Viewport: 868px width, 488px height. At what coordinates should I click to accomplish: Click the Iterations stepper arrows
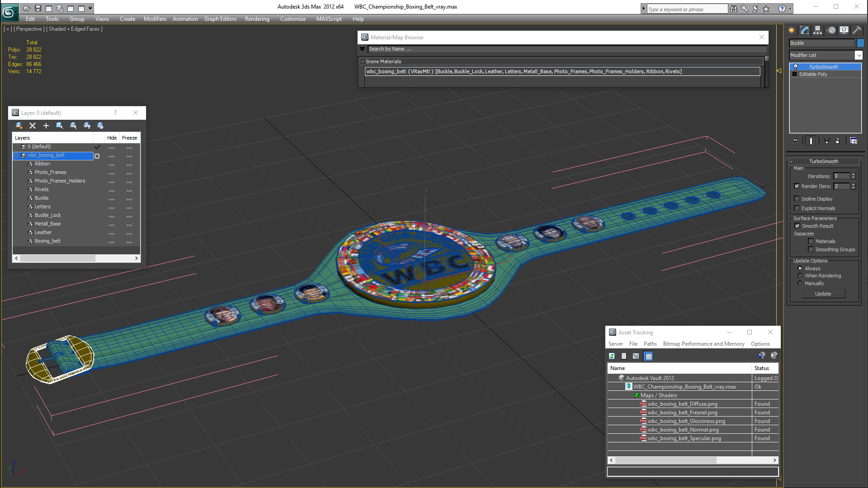(854, 176)
